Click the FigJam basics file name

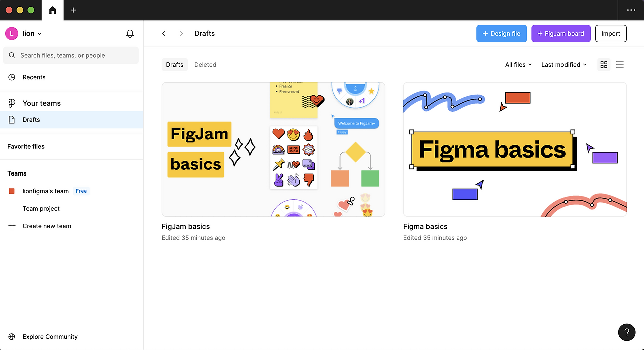tap(186, 227)
